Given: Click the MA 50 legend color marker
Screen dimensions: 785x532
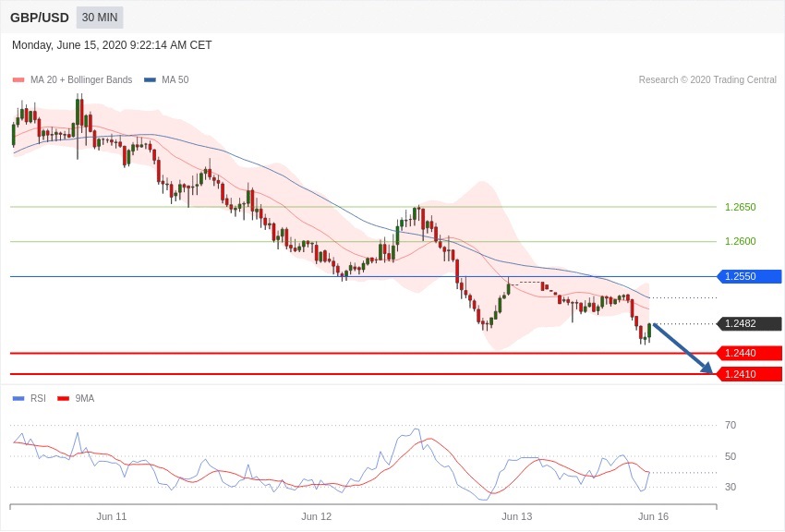Looking at the screenshot, I should 150,80.
